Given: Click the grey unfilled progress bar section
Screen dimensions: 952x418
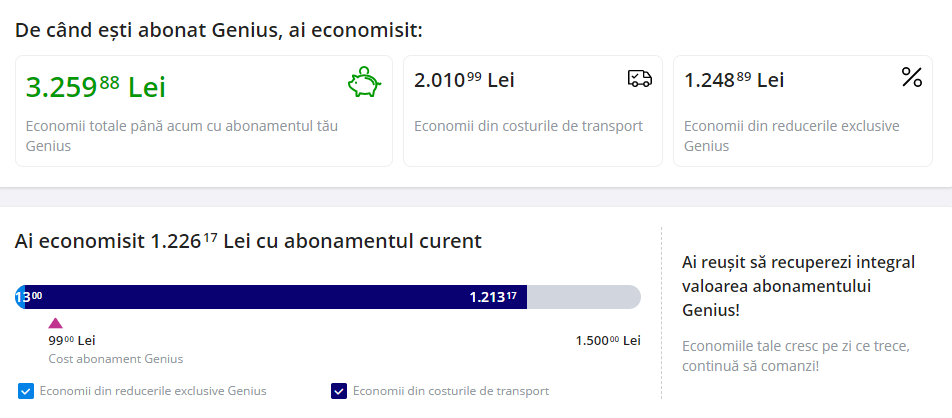Looking at the screenshot, I should pos(583,297).
